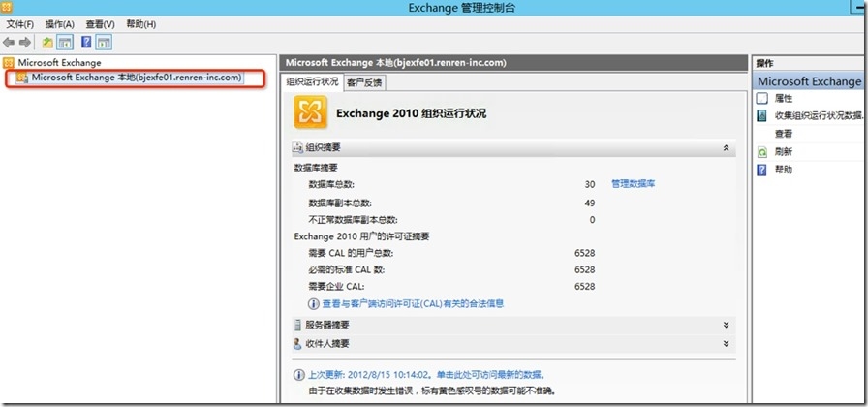Viewport: 868px width, 407px height.
Task: Expand the 服务器摘要 section
Action: pos(726,325)
